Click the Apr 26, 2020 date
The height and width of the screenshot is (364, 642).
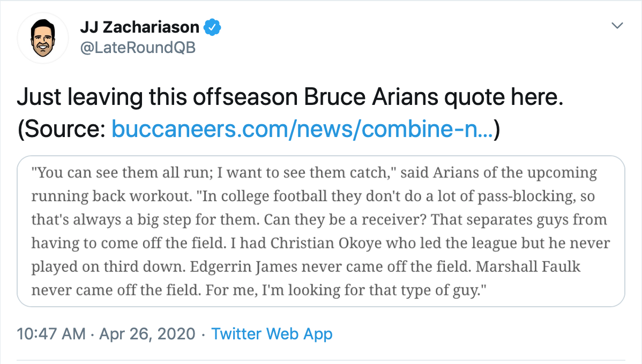[x=147, y=334]
